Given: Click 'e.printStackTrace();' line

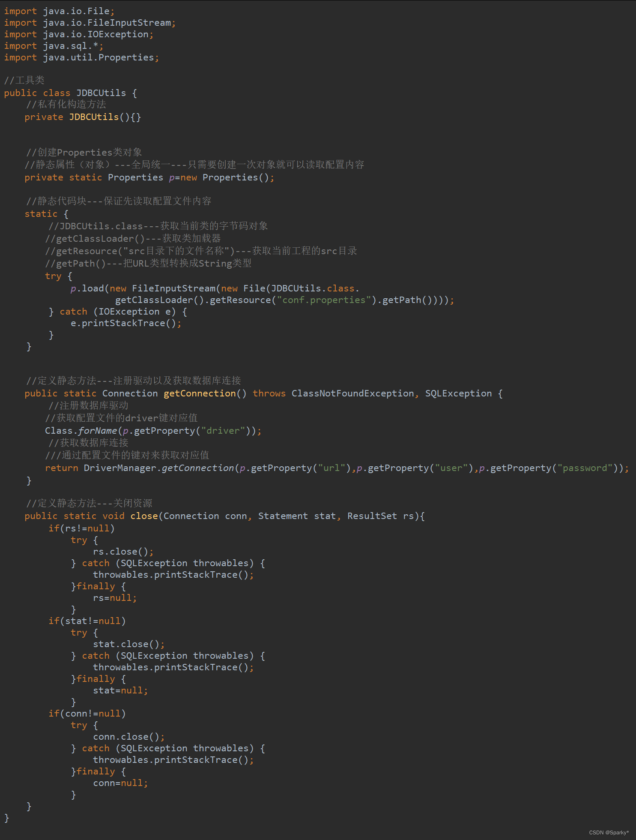Looking at the screenshot, I should pyautogui.click(x=126, y=323).
